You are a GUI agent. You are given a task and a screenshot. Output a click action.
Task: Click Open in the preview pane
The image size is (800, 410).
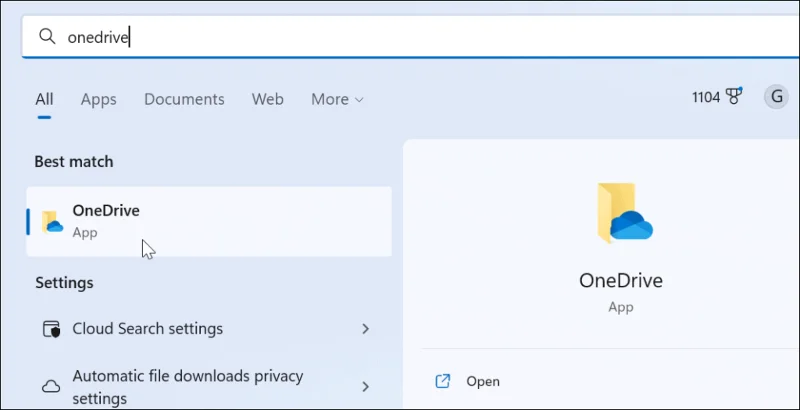[x=483, y=381]
